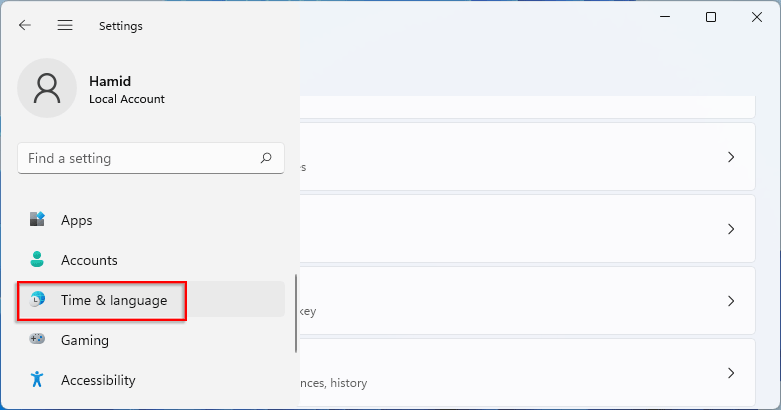Click the sidebar vertical scrollbar
Screen dimensions: 781x410
(x=295, y=313)
